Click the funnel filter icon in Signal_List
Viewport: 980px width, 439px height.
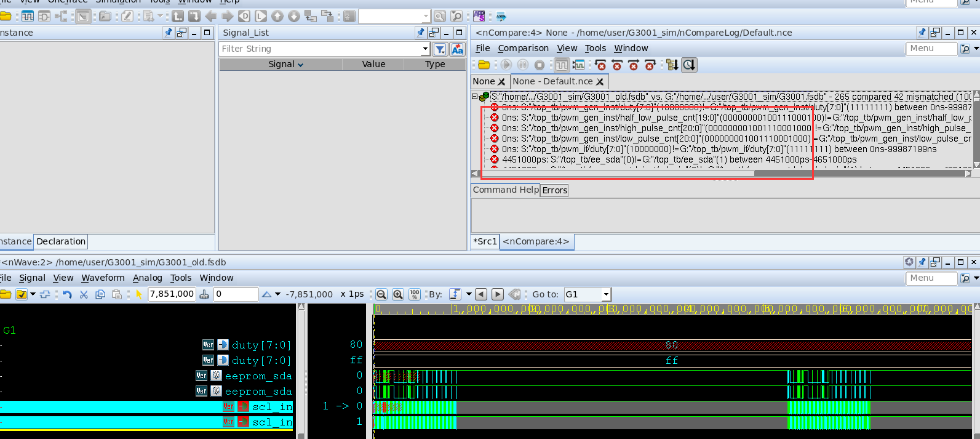(x=440, y=49)
